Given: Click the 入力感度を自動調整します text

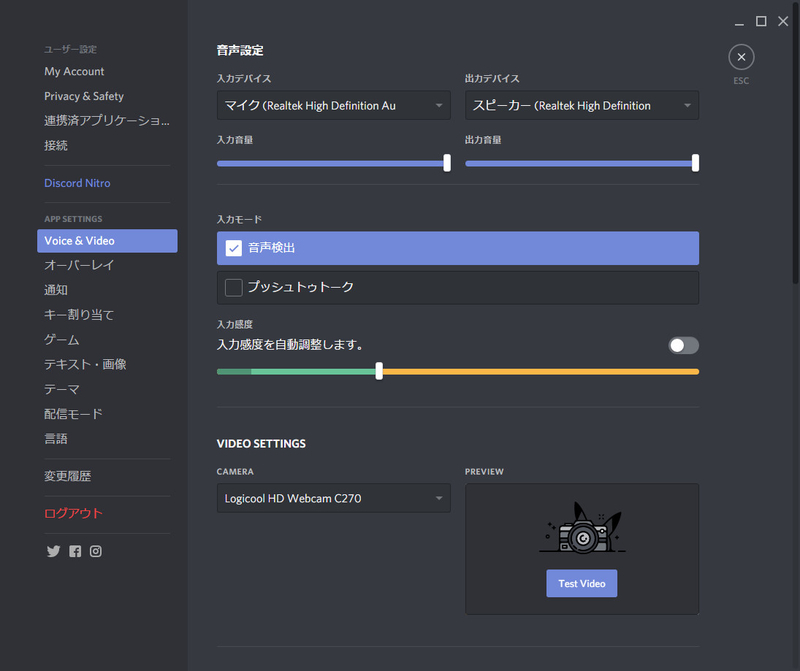Looking at the screenshot, I should coord(290,345).
